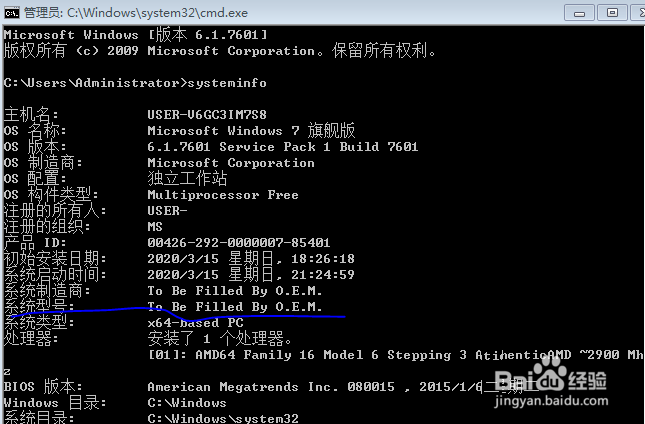Click '6.1.7601 Service Pack 1 Build 7601'
The height and width of the screenshot is (424, 645).
283,147
